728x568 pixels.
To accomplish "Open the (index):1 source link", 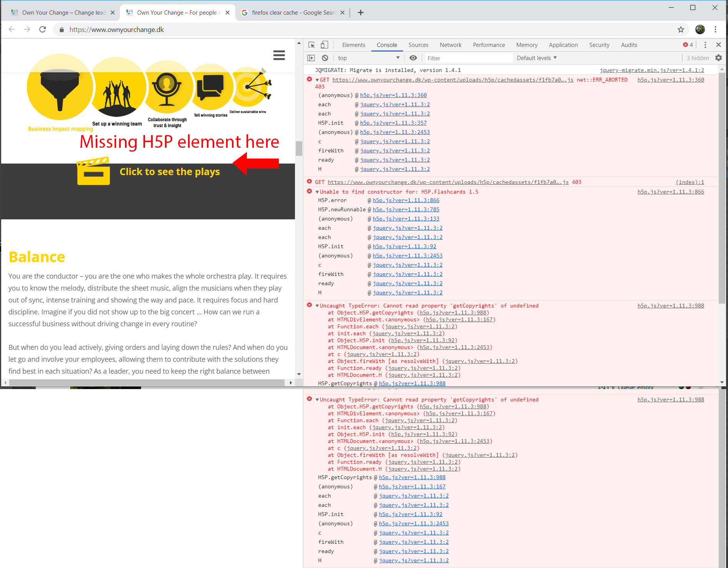I will [x=690, y=182].
